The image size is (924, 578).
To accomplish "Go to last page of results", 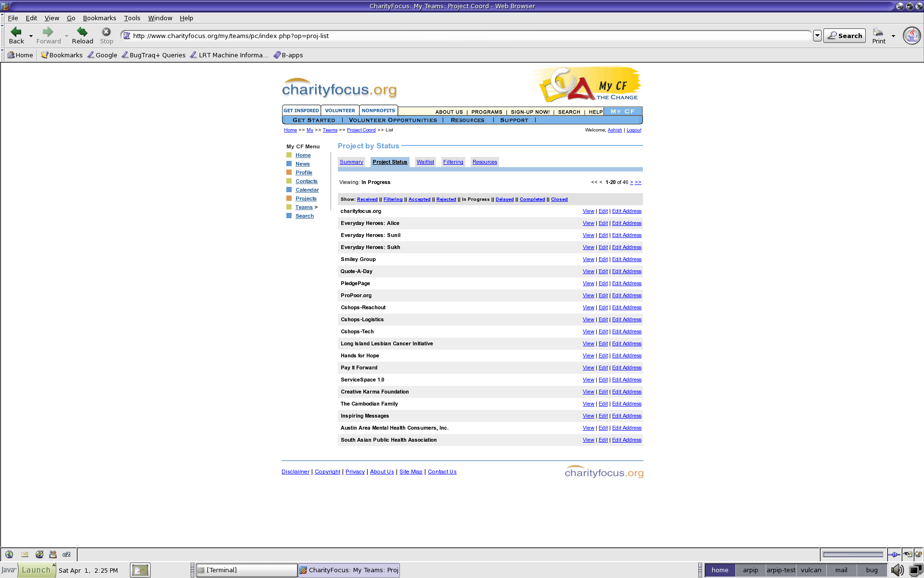I will click(638, 182).
